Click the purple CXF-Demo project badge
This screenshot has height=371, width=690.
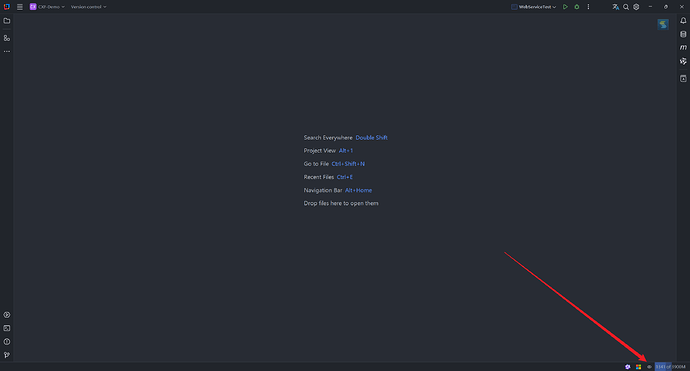33,7
